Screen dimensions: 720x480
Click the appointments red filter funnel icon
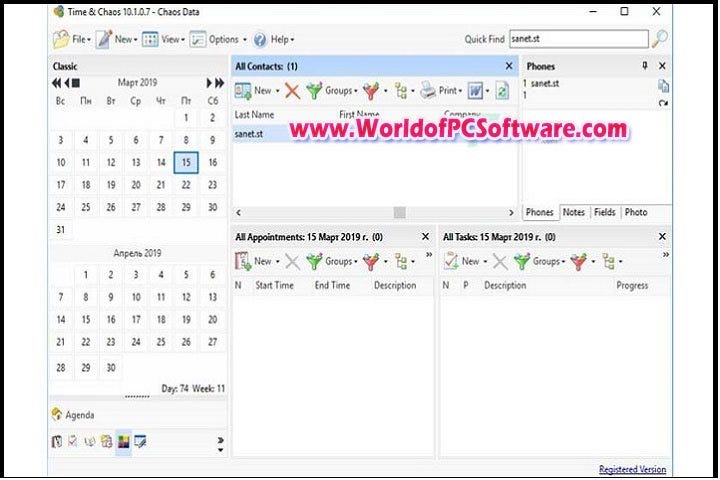point(371,261)
